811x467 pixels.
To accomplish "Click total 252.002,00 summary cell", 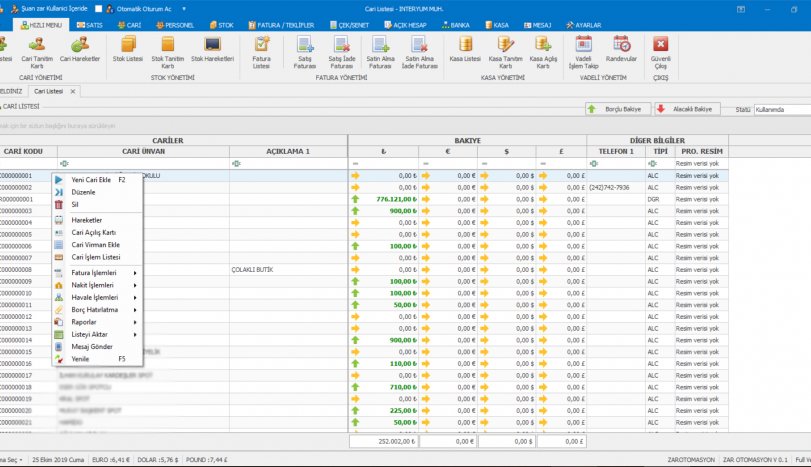I will [384, 441].
